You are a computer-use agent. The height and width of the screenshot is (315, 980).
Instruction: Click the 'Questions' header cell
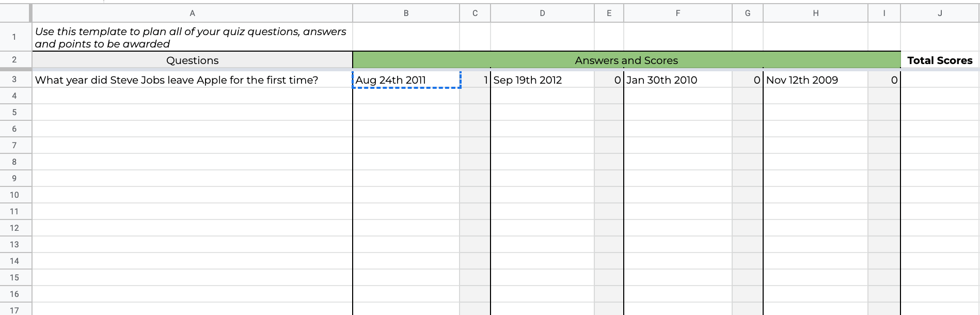(192, 60)
